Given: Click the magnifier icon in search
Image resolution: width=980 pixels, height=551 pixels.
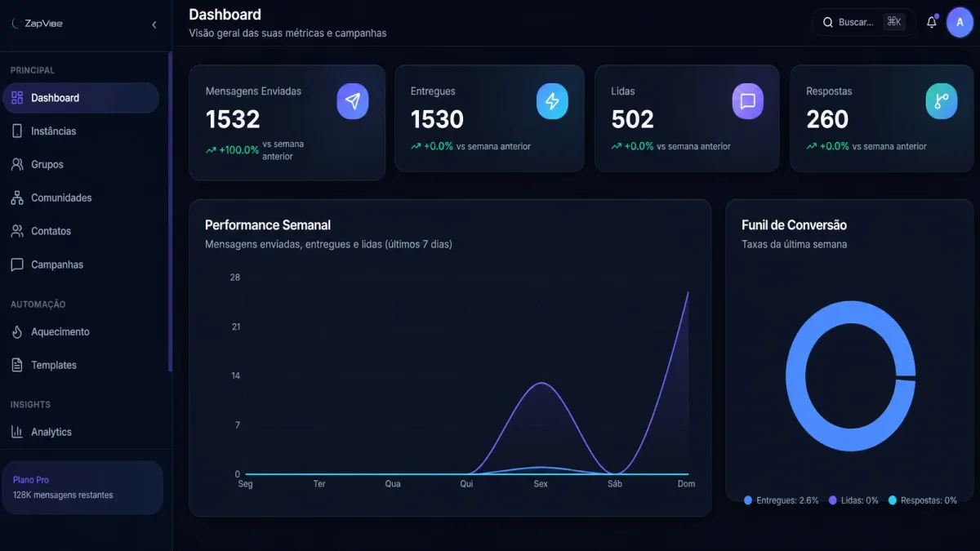Looking at the screenshot, I should [828, 23].
